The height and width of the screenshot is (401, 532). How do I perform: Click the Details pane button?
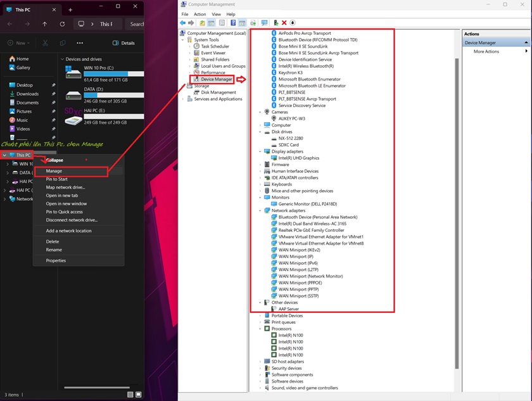(123, 43)
